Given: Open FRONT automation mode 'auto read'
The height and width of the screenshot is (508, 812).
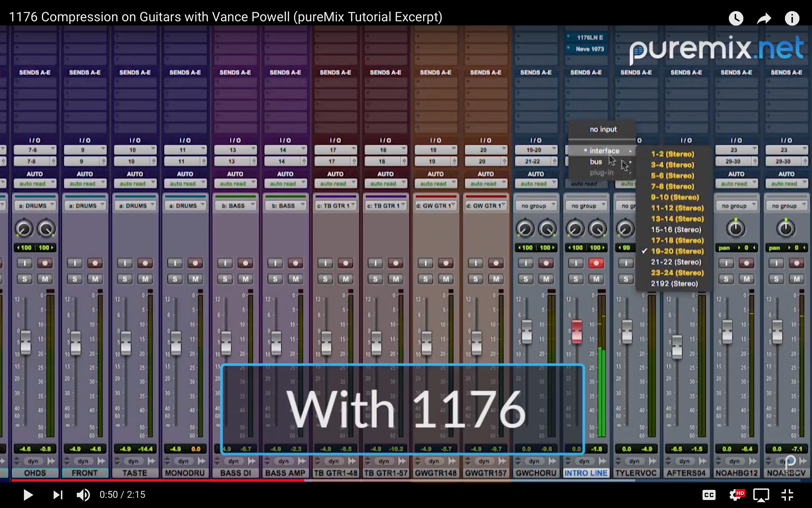Looking at the screenshot, I should pyautogui.click(x=85, y=184).
